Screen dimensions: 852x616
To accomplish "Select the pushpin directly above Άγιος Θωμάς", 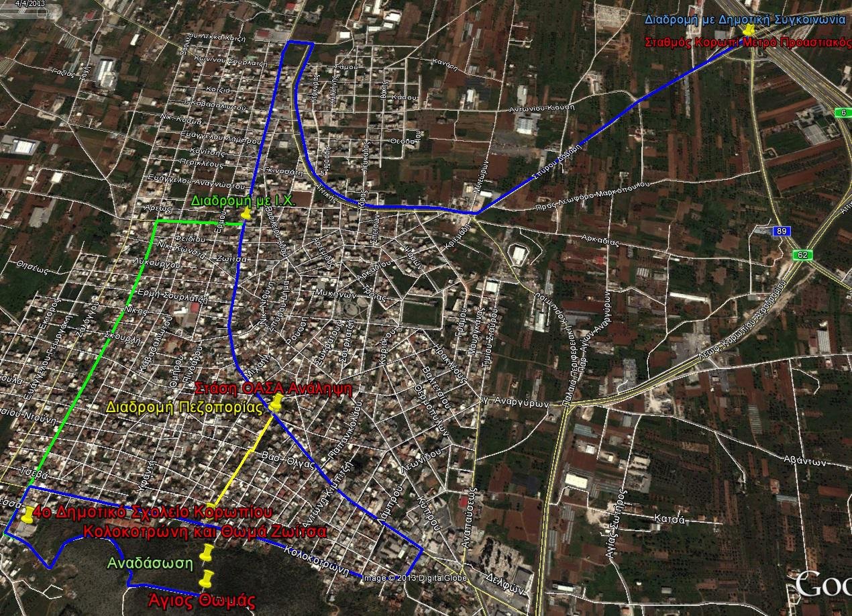I will coord(207,578).
